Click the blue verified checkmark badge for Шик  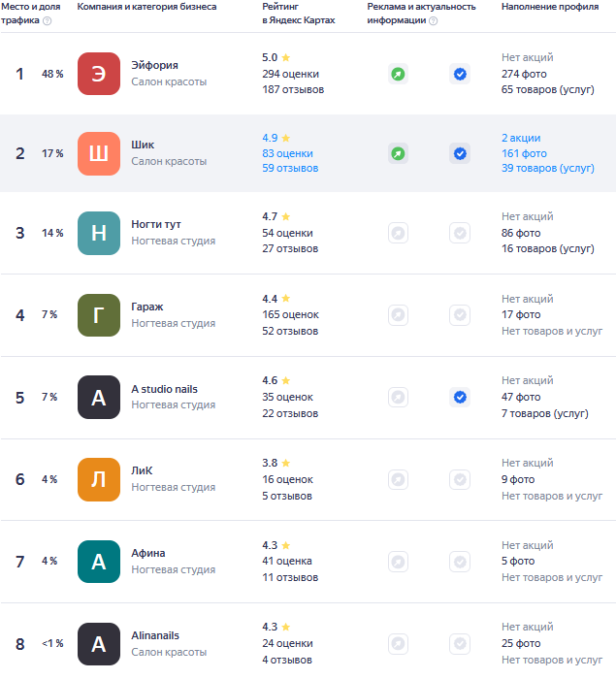click(x=460, y=153)
